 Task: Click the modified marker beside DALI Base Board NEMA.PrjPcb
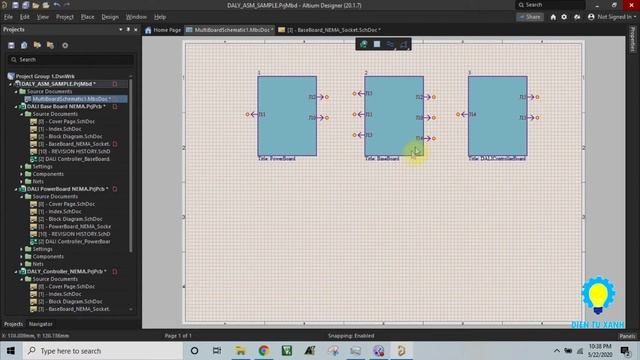(115, 107)
